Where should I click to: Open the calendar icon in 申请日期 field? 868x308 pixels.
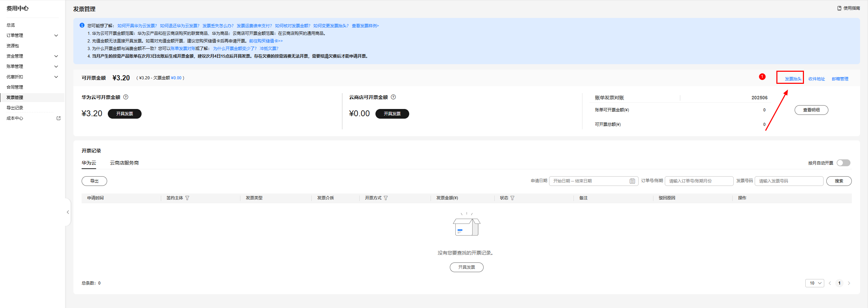632,181
